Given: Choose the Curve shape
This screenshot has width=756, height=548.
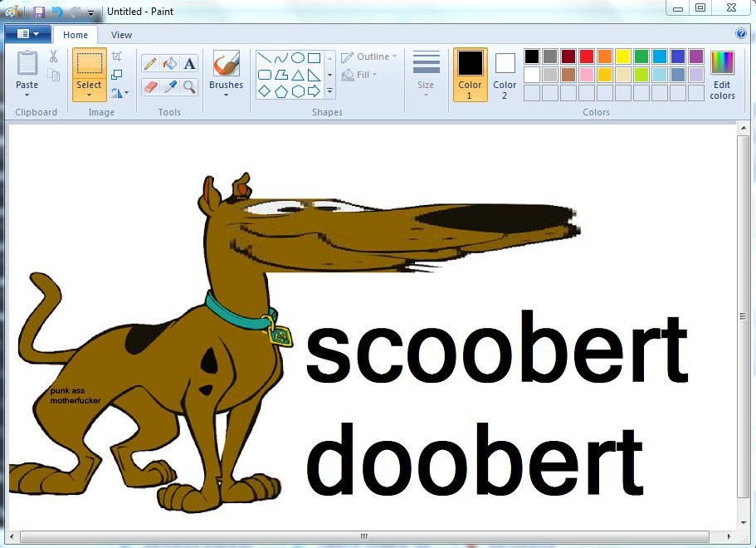Looking at the screenshot, I should coord(281,58).
